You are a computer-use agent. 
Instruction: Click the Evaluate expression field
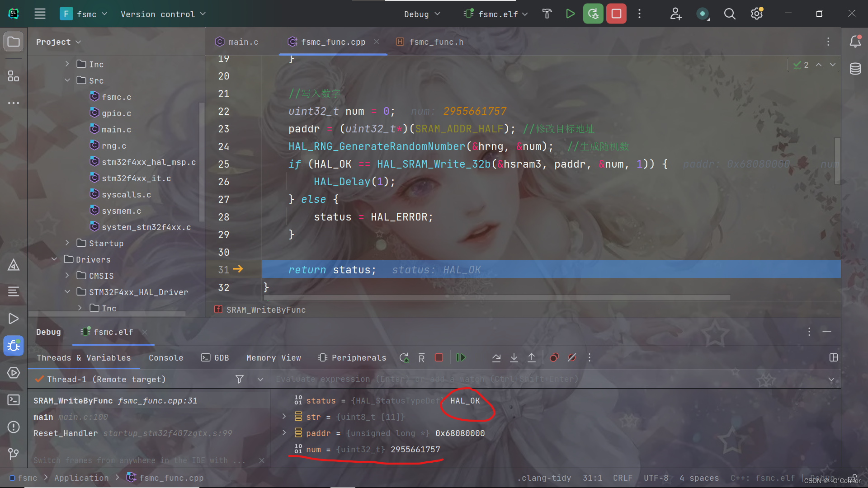click(452, 379)
